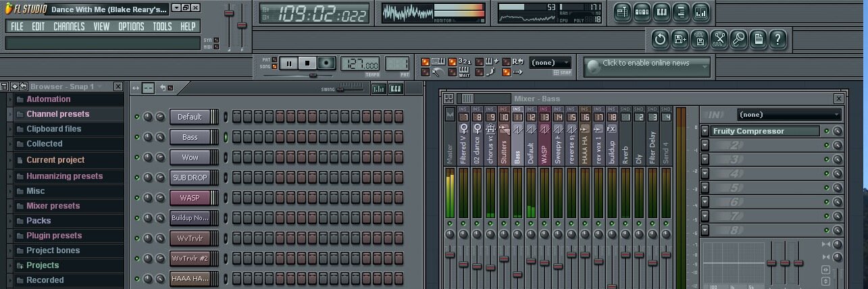868x289 pixels.
Task: Open effect slot 3 arrow menu
Action: (x=705, y=159)
